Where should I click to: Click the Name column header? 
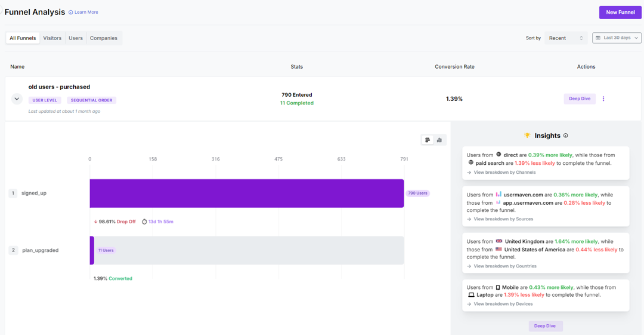coord(17,67)
